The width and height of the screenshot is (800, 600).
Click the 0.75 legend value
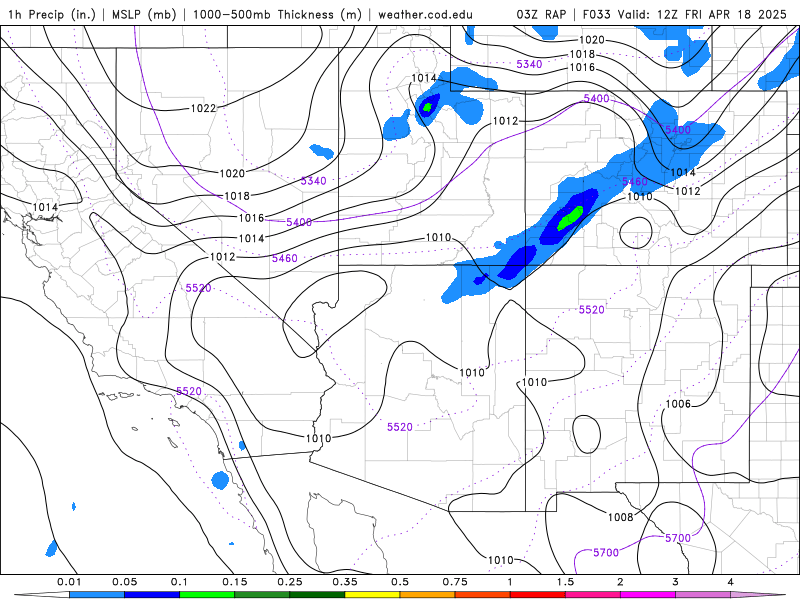tap(455, 582)
